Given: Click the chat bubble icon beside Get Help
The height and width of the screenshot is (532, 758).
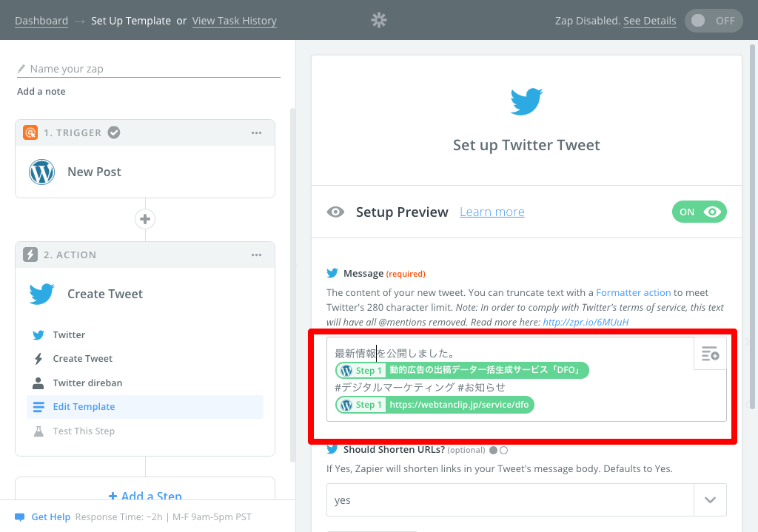Looking at the screenshot, I should coord(20,517).
